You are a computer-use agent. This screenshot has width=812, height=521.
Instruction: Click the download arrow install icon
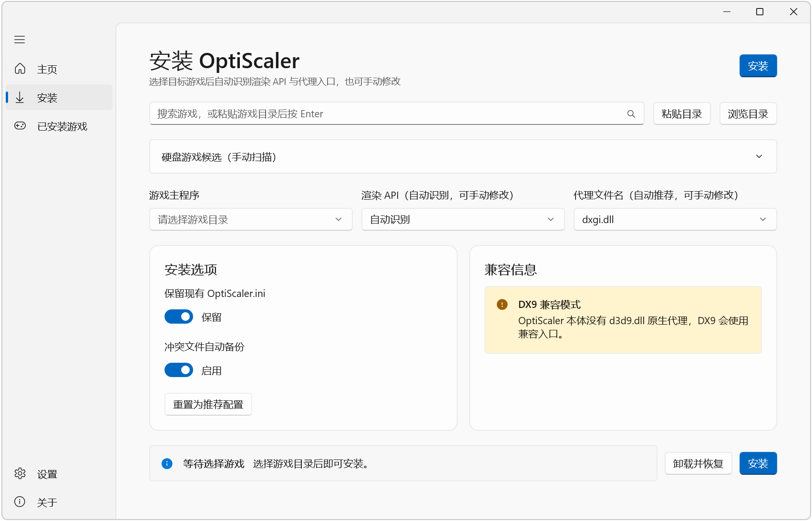[20, 97]
